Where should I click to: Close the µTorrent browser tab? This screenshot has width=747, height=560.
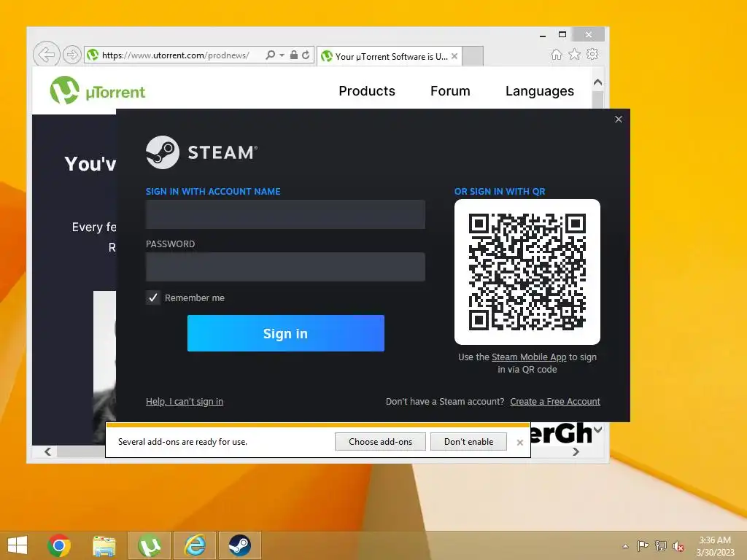(x=454, y=56)
